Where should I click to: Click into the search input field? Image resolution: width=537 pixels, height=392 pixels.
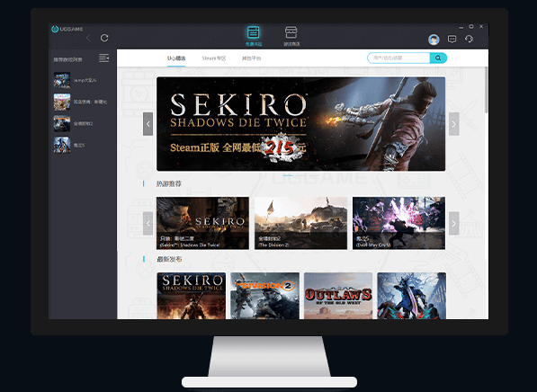399,58
